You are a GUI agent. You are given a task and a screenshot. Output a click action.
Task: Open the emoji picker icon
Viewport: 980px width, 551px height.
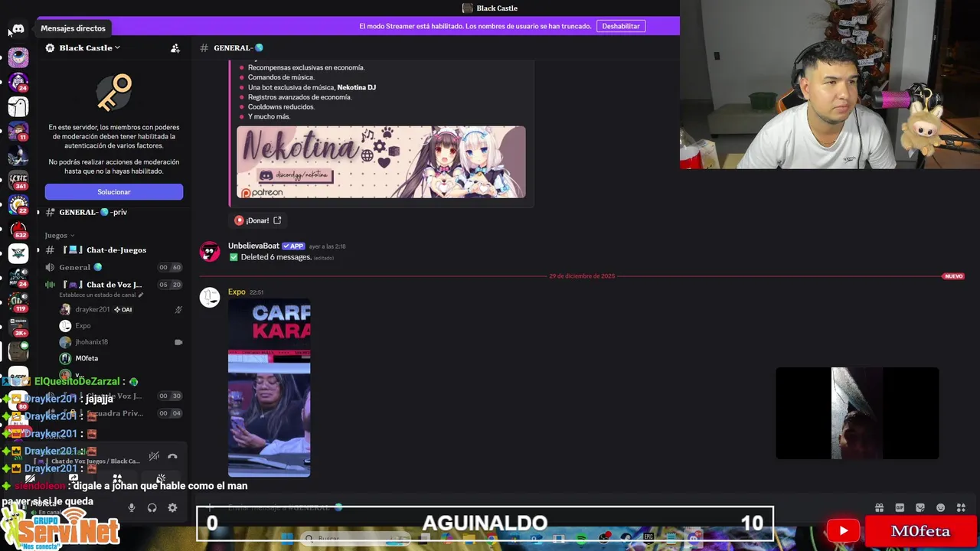coord(940,507)
